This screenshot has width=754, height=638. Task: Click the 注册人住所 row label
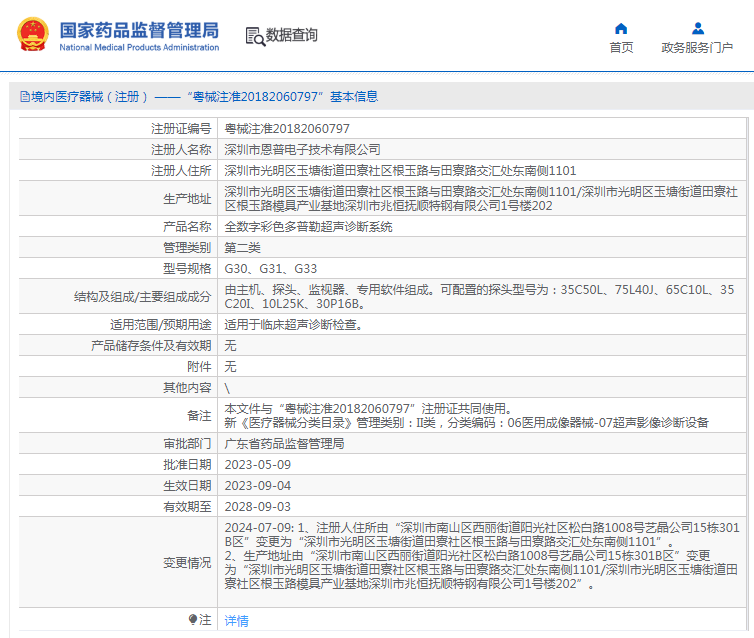tap(181, 171)
